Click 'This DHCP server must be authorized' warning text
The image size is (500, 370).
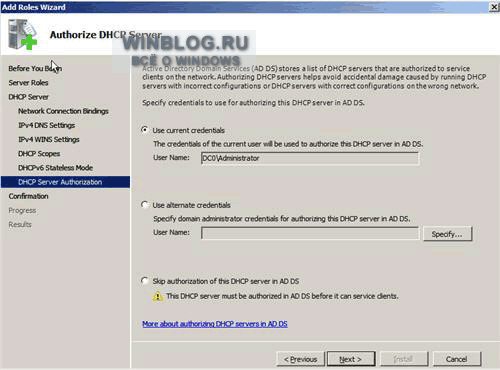[x=282, y=296]
